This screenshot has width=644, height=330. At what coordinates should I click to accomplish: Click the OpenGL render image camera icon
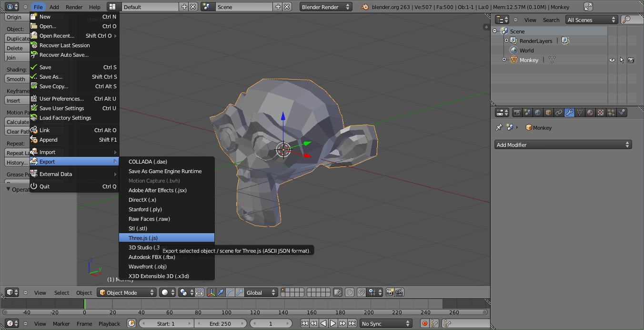point(390,292)
